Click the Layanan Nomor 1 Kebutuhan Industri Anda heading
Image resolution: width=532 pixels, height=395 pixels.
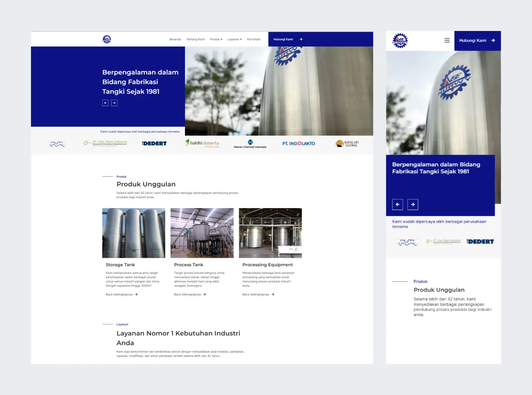pyautogui.click(x=179, y=338)
